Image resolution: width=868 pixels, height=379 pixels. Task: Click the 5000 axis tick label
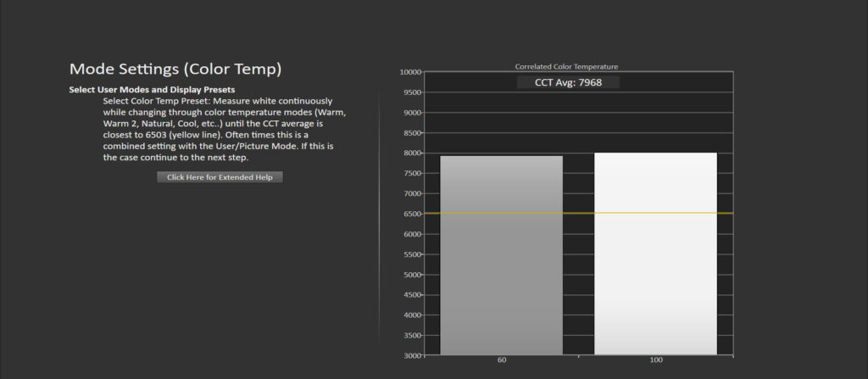411,275
